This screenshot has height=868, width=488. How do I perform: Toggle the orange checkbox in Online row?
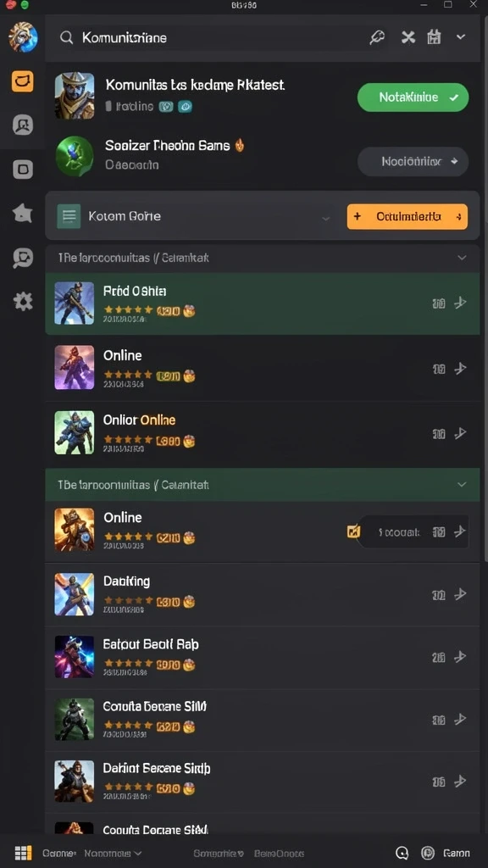[x=353, y=532]
